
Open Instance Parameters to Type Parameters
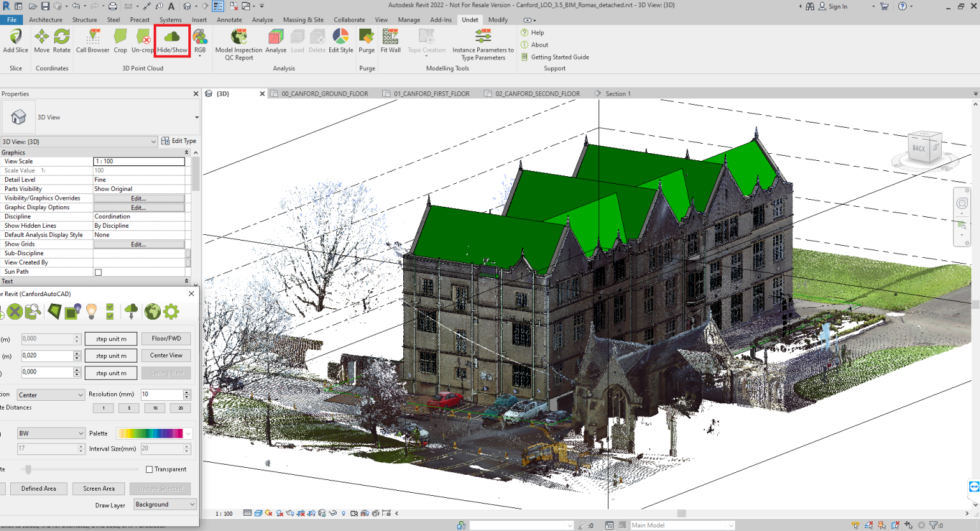[x=483, y=44]
